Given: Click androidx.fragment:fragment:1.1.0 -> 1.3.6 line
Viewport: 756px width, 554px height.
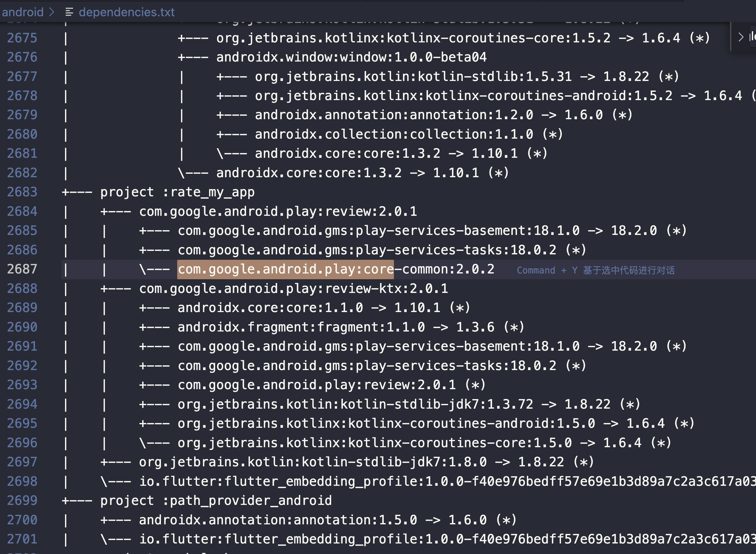Looking at the screenshot, I should [x=351, y=327].
